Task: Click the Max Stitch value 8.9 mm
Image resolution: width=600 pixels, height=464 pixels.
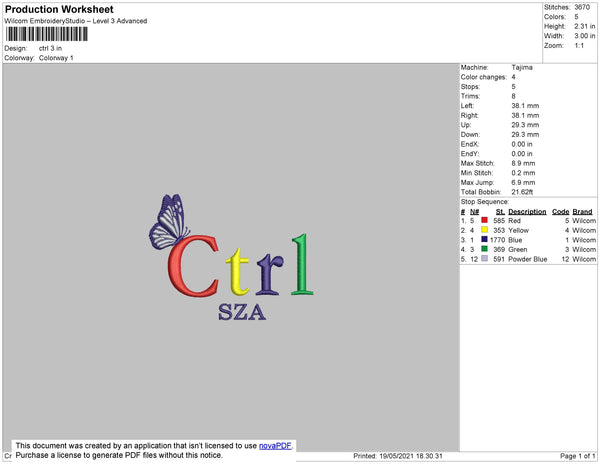Action: [523, 163]
